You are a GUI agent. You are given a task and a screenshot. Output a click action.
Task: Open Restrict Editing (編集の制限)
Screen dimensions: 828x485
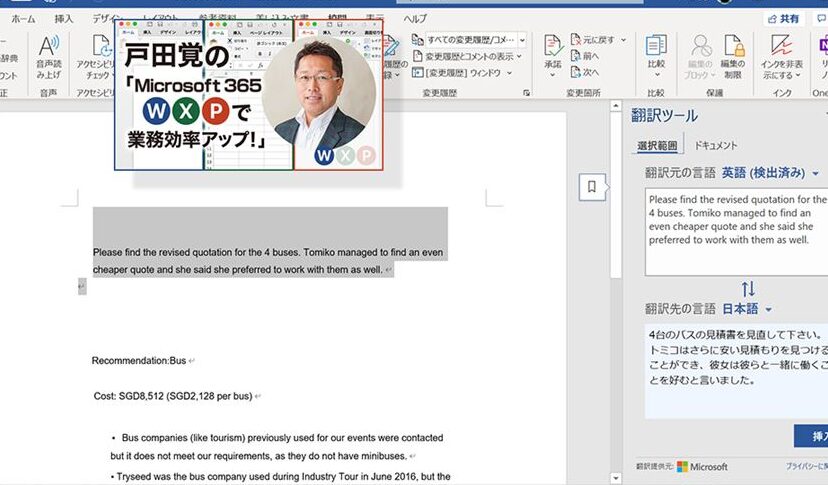coord(733,45)
